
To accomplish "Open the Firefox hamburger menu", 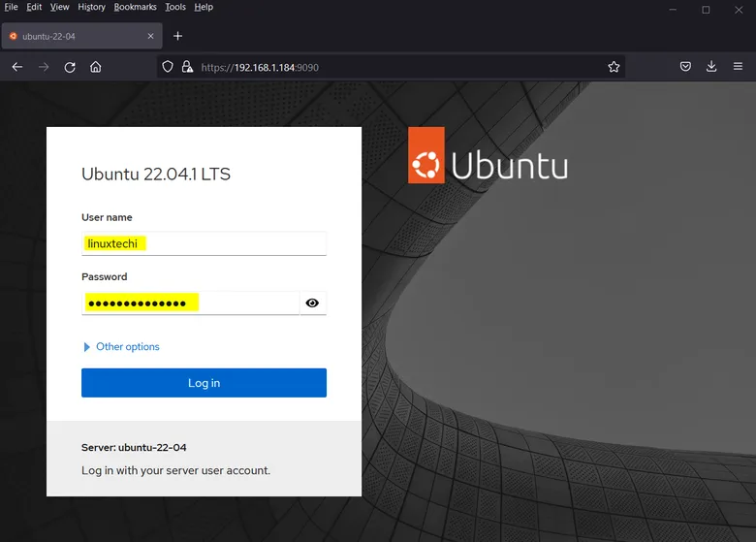I will tap(738, 67).
